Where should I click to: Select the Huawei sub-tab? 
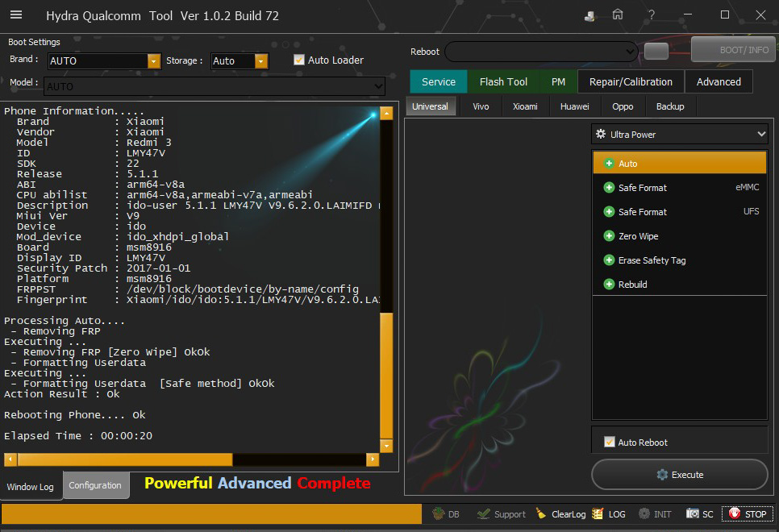[x=574, y=106]
